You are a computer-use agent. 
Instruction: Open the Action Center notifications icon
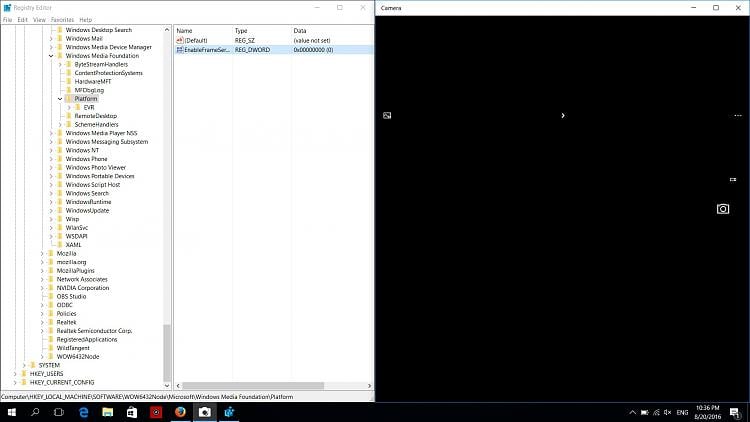(x=734, y=412)
